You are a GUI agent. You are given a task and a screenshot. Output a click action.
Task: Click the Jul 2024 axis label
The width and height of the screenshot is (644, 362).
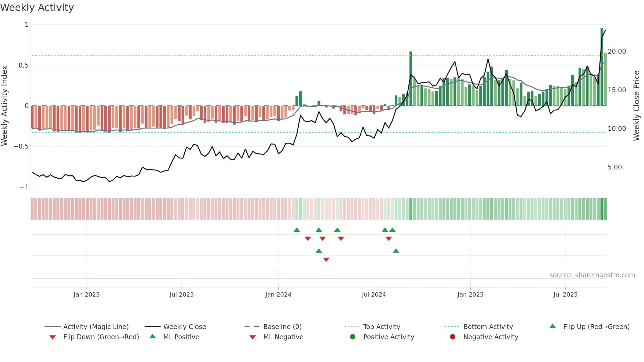(x=374, y=294)
